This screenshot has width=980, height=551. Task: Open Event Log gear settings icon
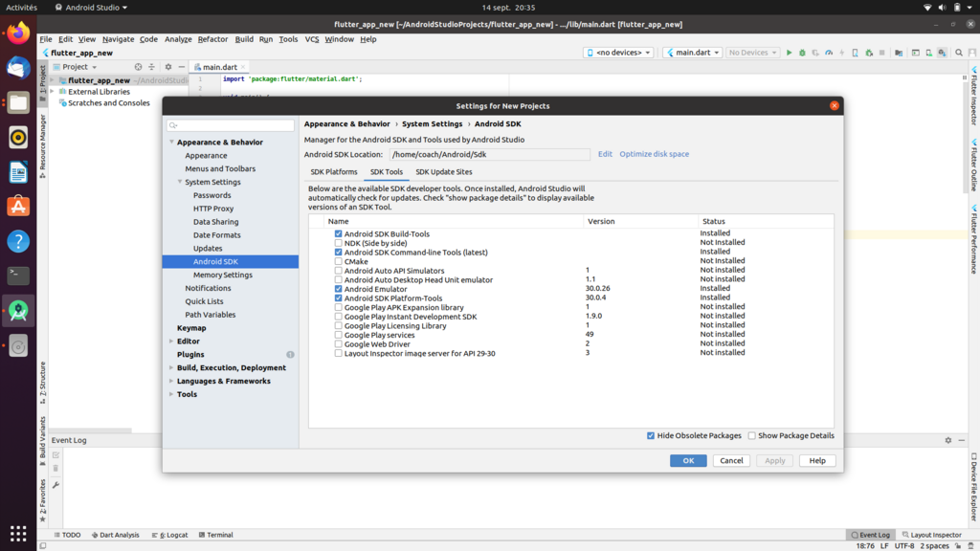click(948, 440)
